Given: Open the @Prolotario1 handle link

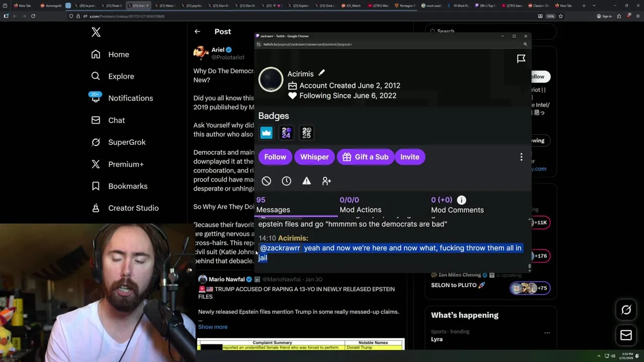Looking at the screenshot, I should click(x=228, y=57).
